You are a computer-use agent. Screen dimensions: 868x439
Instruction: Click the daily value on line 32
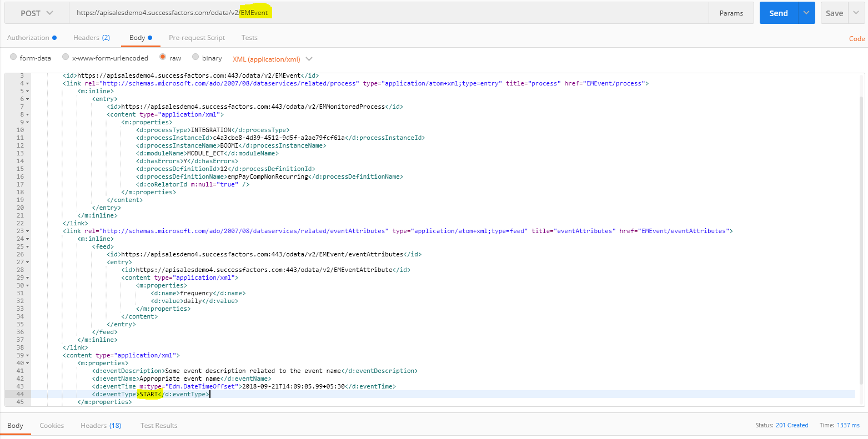click(193, 301)
